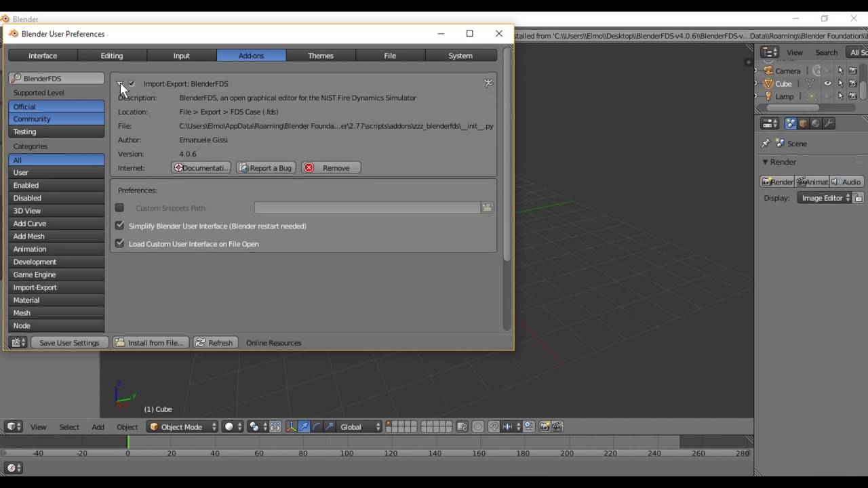Switch to the Interface tab
The image size is (868, 488).
point(43,56)
